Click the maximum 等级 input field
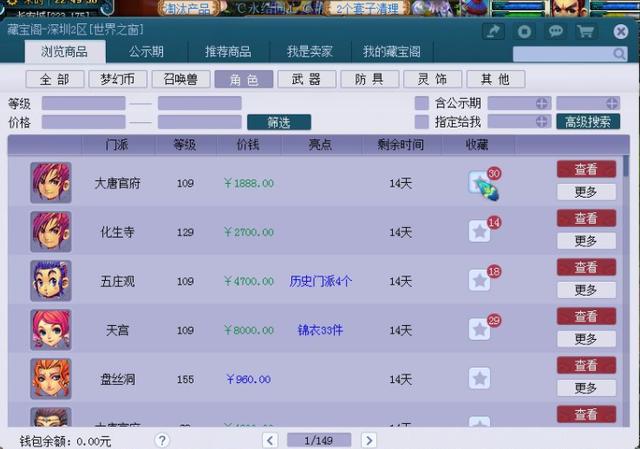Viewport: 640px width, 449px height. click(x=200, y=103)
